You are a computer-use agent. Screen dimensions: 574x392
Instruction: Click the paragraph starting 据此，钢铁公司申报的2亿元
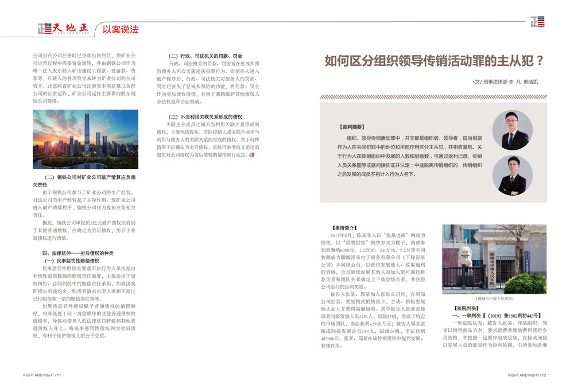[84, 230]
